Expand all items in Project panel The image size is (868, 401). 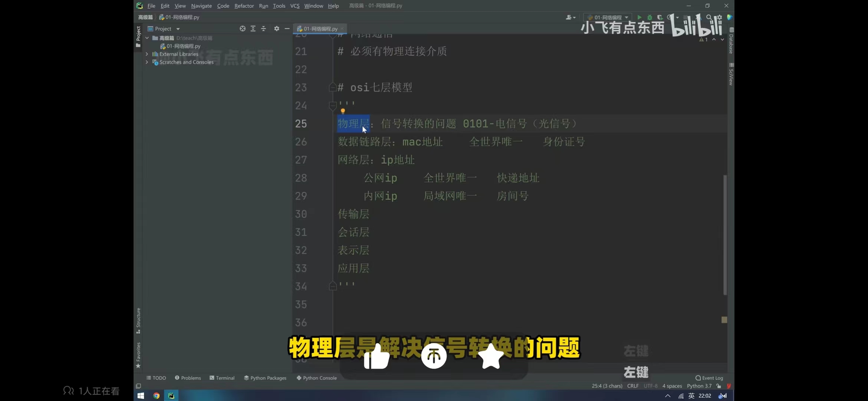[253, 29]
